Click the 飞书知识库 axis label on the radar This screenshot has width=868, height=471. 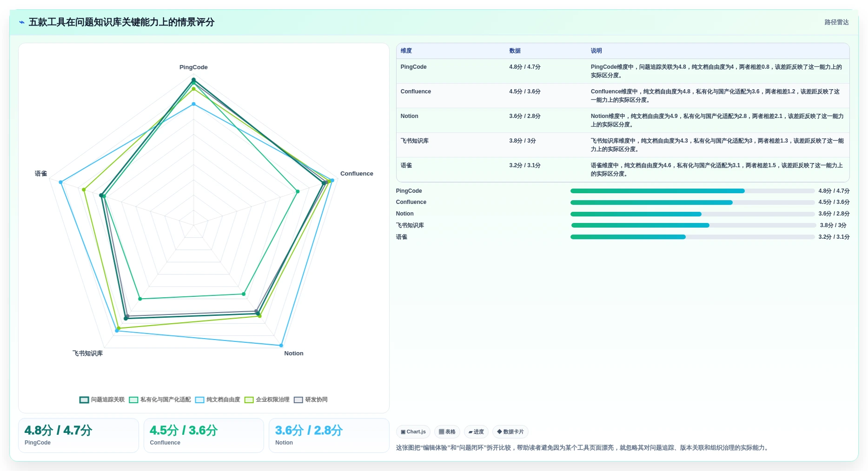(x=87, y=353)
